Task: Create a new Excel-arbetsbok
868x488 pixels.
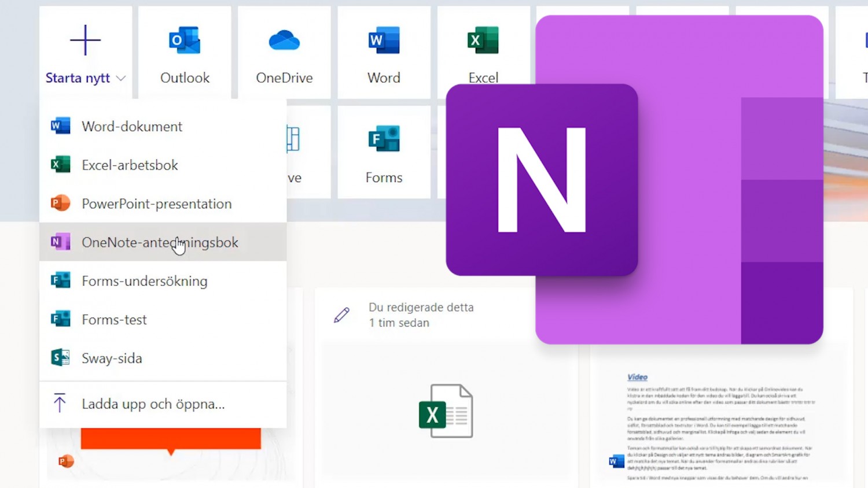Action: (130, 165)
